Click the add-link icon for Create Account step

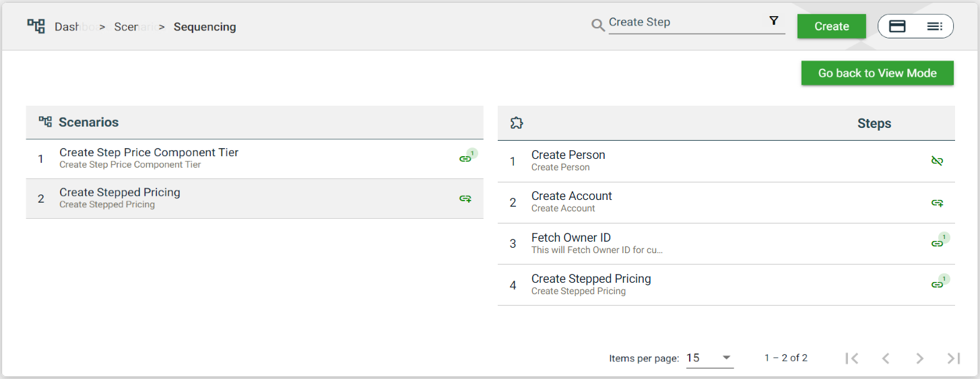pos(937,202)
